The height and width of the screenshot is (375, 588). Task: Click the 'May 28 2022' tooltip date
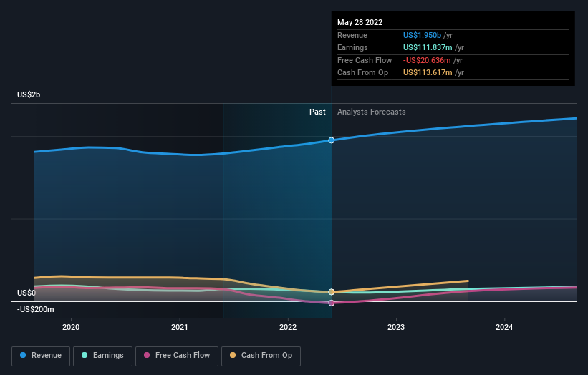point(360,22)
